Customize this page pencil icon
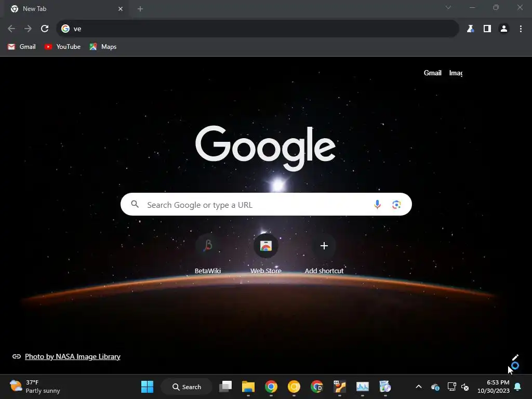This screenshot has height=399, width=532. pyautogui.click(x=515, y=358)
